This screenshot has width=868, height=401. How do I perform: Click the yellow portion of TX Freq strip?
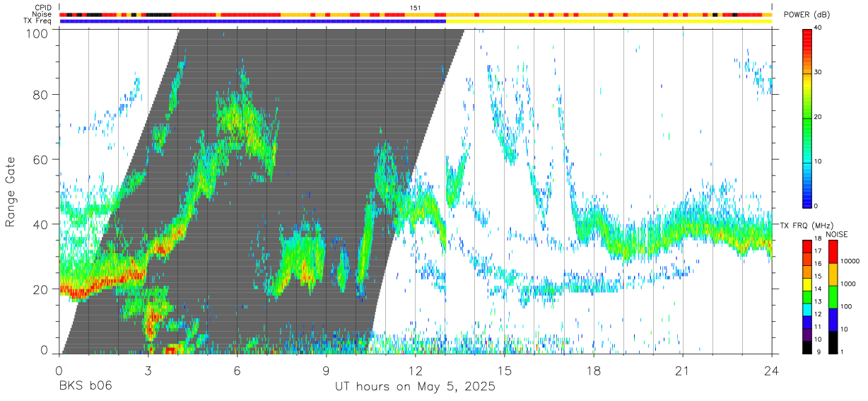[x=609, y=21]
